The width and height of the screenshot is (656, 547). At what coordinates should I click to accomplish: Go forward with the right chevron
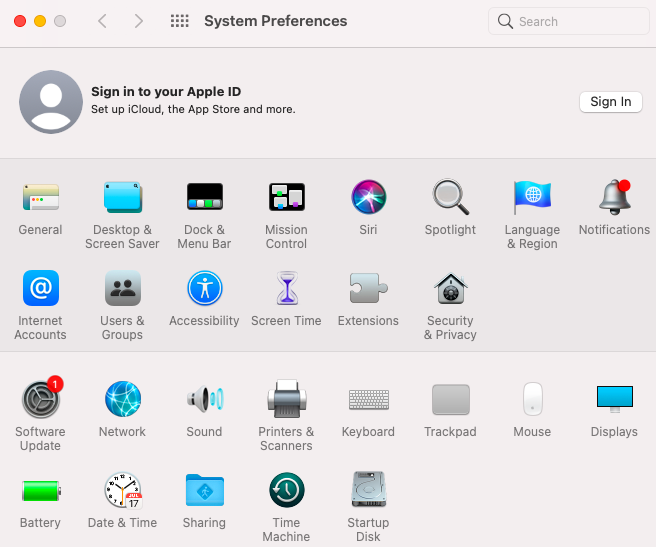pos(138,21)
